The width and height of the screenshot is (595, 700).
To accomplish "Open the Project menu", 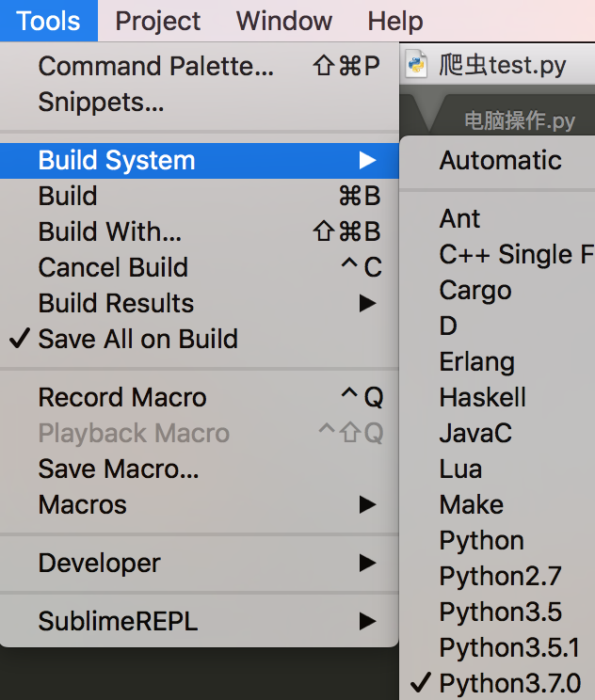I will 158,21.
